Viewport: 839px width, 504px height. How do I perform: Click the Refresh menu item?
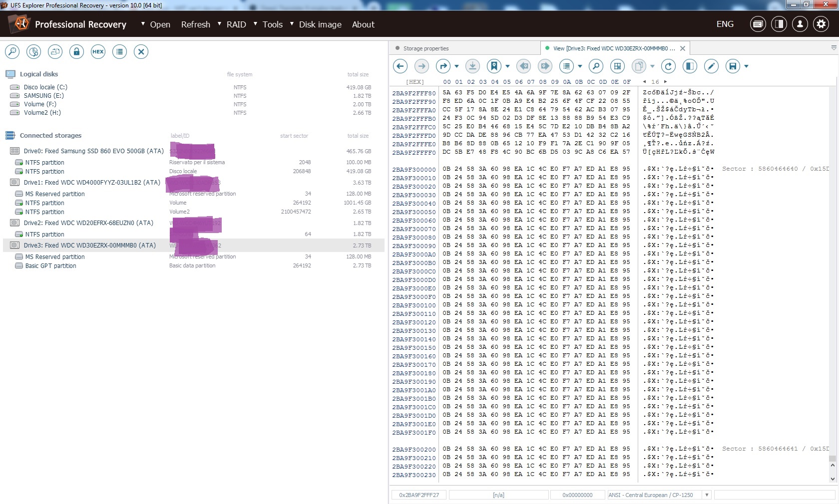(196, 24)
